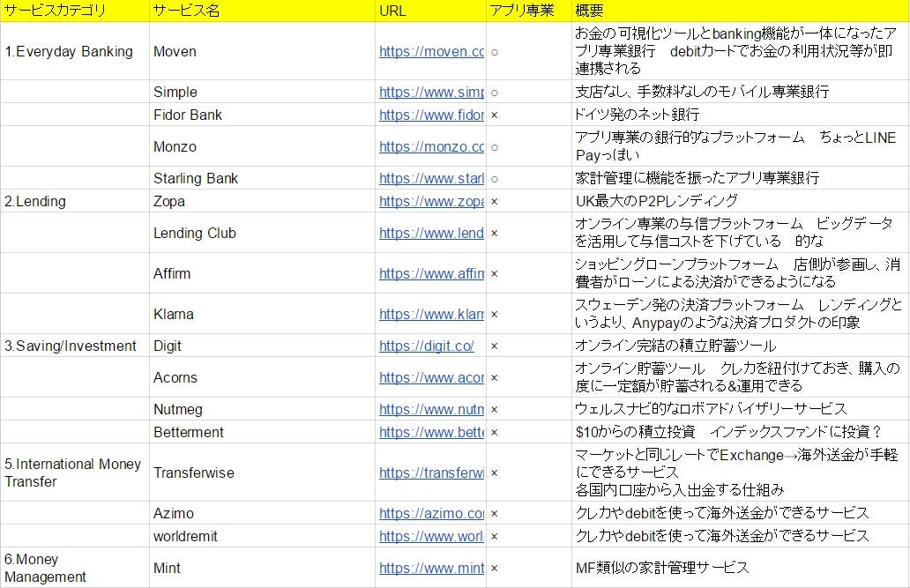Open the Fidor Bank URL link
The image size is (910, 588).
click(431, 115)
